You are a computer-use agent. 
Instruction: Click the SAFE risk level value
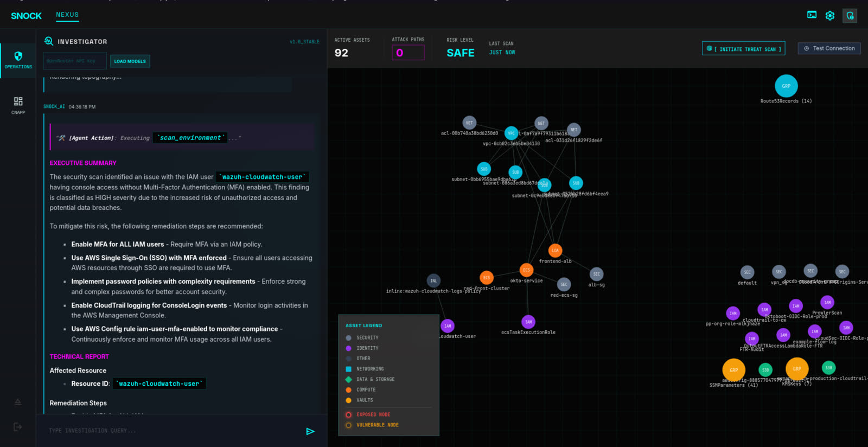point(461,53)
